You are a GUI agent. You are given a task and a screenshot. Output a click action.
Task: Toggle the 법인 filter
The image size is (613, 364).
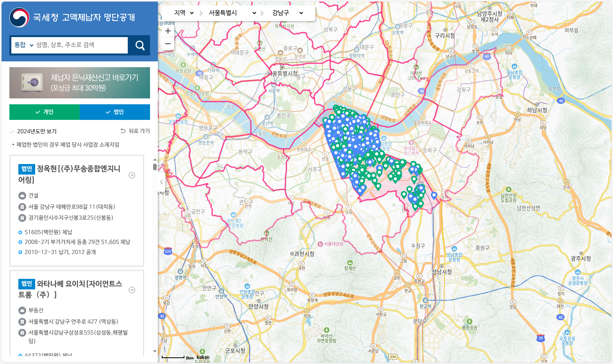click(x=115, y=112)
